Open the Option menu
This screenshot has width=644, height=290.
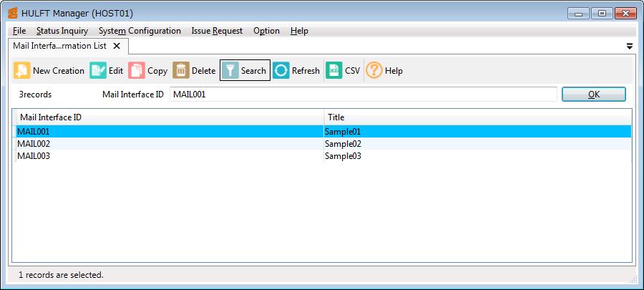[266, 31]
